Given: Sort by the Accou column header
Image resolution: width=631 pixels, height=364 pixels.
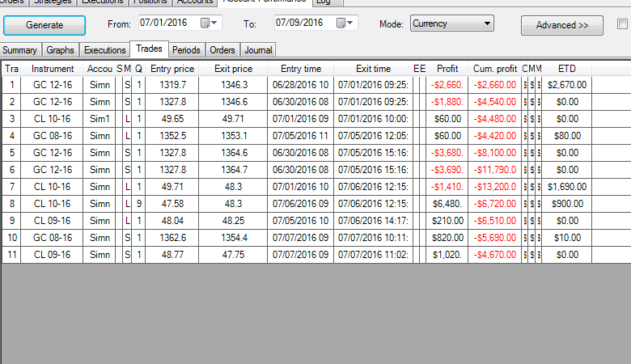Looking at the screenshot, I should (x=100, y=69).
